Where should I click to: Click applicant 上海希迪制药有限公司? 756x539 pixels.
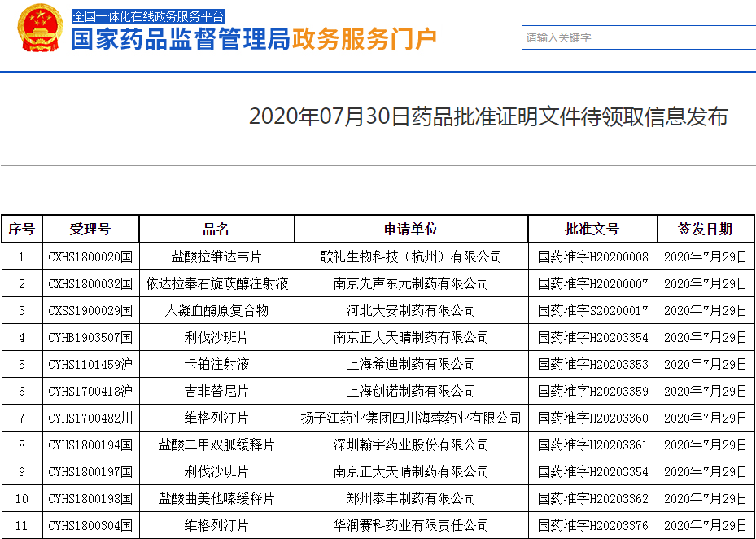point(411,364)
